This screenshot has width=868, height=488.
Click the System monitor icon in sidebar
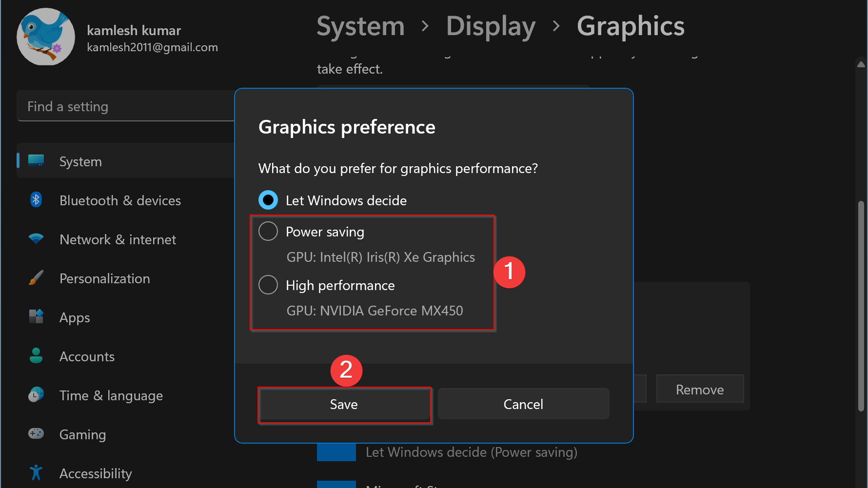pyautogui.click(x=36, y=161)
